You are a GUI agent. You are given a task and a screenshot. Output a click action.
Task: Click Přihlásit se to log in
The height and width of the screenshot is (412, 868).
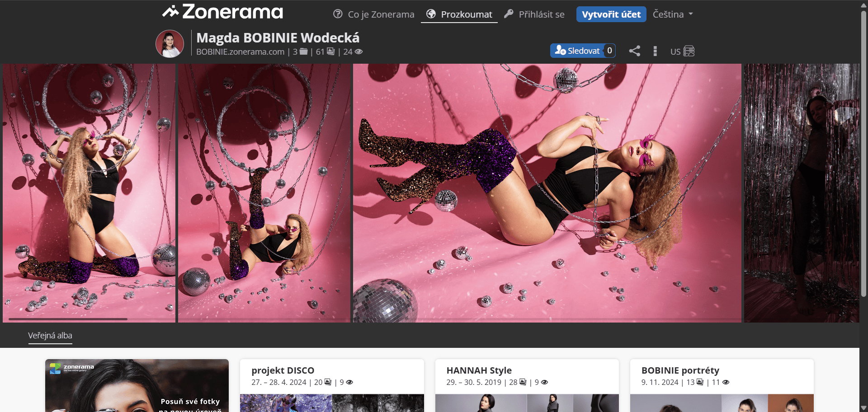(x=534, y=14)
